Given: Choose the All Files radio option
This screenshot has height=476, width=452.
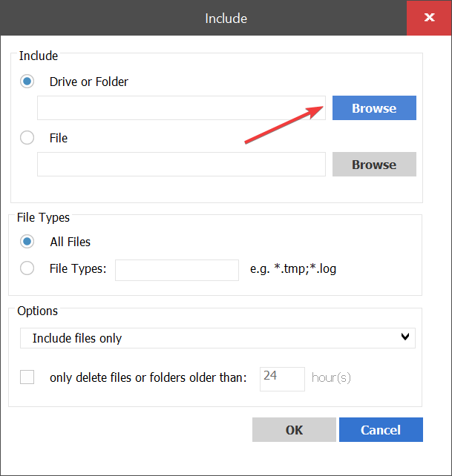Looking at the screenshot, I should (x=27, y=242).
